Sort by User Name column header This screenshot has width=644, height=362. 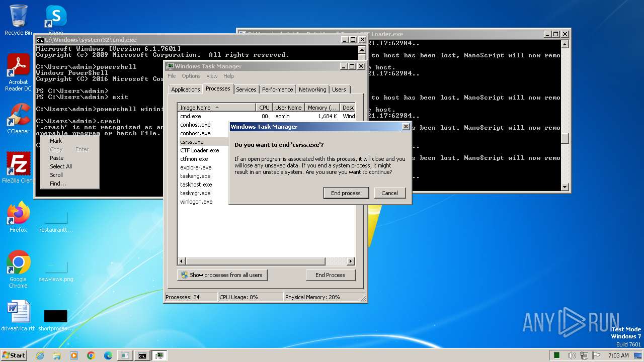[x=288, y=108]
